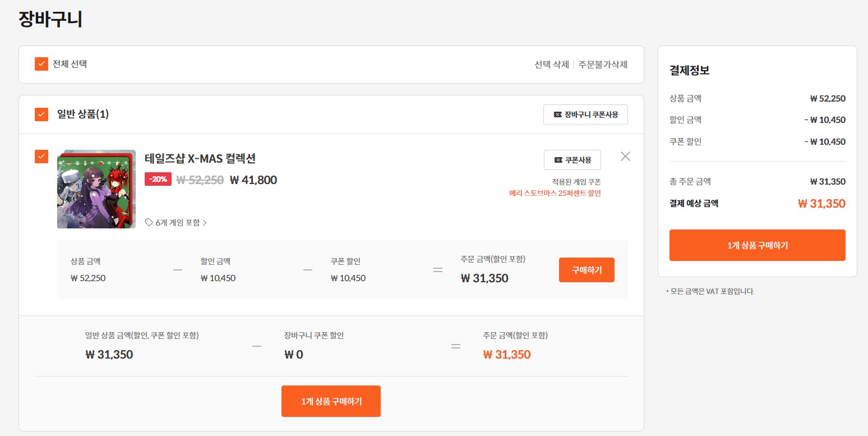Remove 테일즈샵 X-MAS 컬렉션 with the X icon
Screen dimensions: 868x436
[625, 157]
